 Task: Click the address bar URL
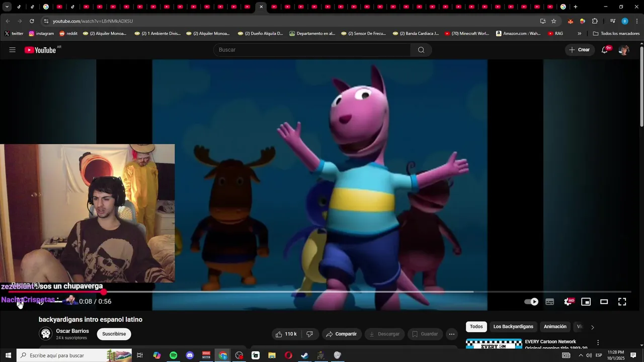(x=93, y=21)
